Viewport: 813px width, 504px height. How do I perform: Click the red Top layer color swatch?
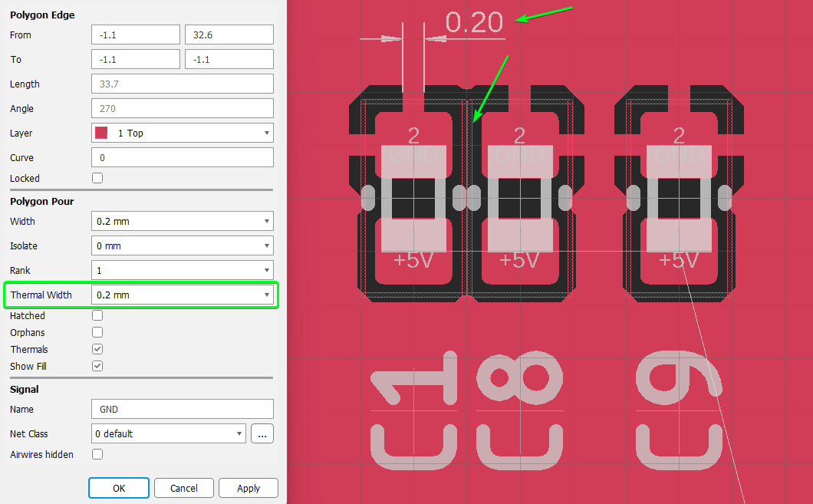point(101,133)
